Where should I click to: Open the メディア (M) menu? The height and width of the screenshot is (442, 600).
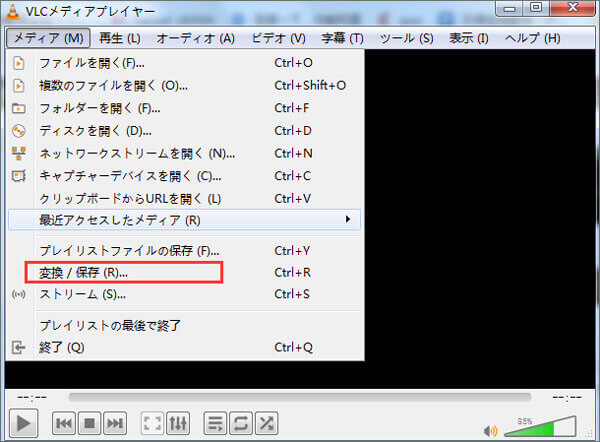pos(48,38)
